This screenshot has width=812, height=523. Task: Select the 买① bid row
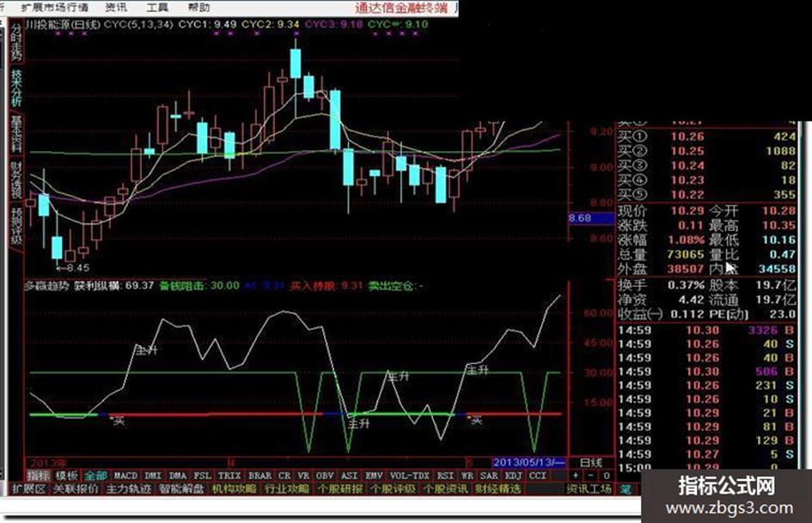click(707, 137)
